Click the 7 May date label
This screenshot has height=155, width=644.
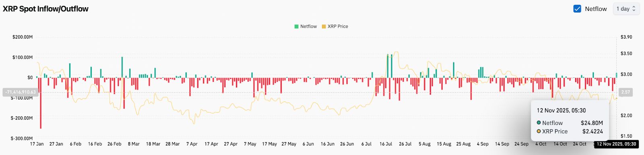(250, 144)
